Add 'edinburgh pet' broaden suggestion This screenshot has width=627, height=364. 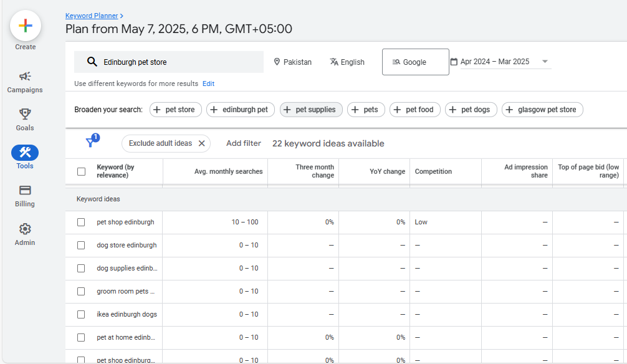pyautogui.click(x=241, y=110)
